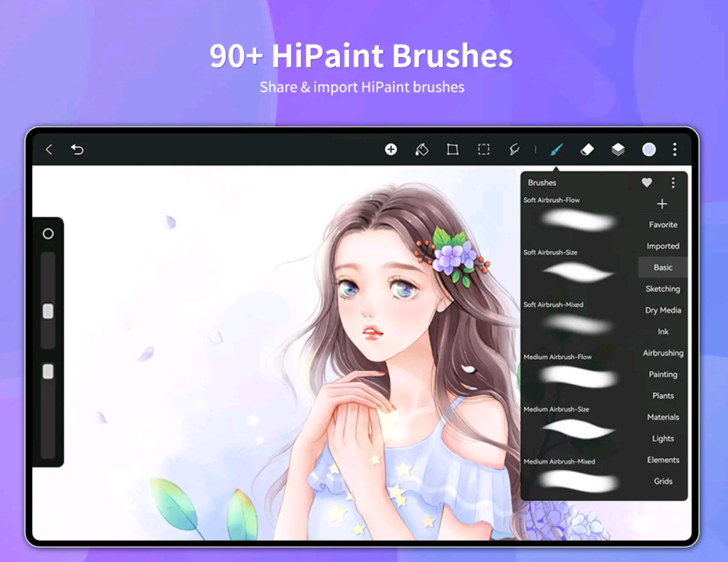
Task: Switch to Sketching brush category
Action: coord(663,289)
